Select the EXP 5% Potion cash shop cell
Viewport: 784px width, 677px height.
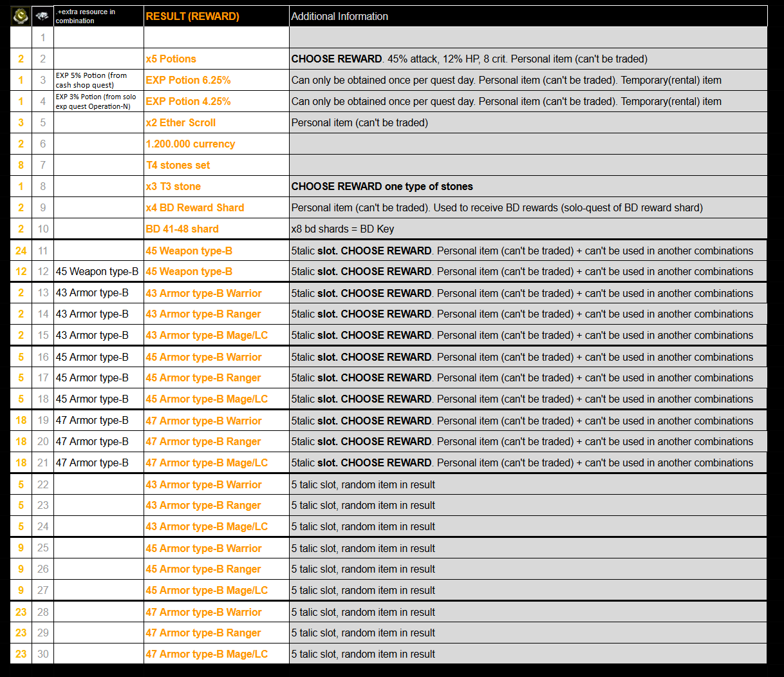98,80
